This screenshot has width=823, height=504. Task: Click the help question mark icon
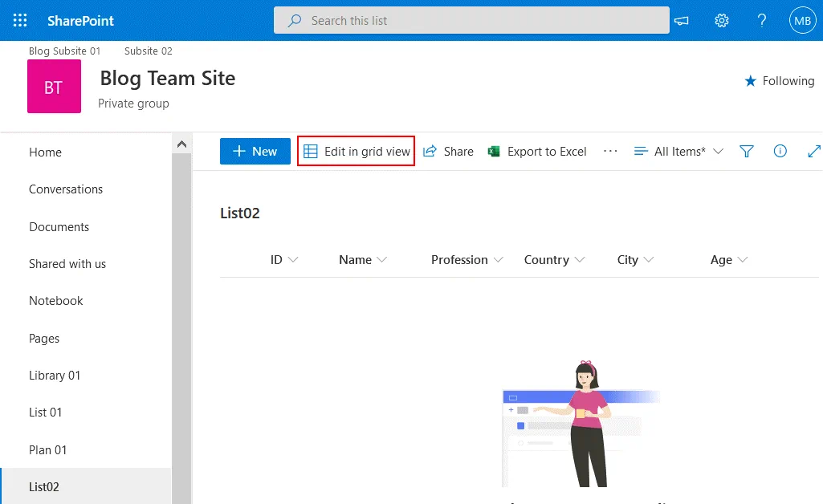(x=762, y=21)
